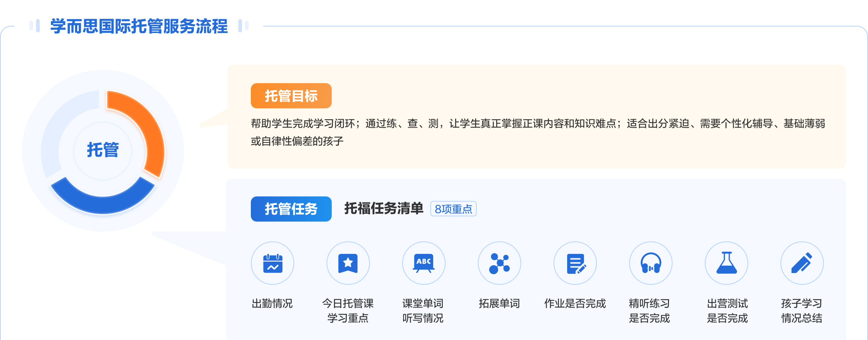Click the paragraph starting 帮助学生完成学习闭环
The image size is (868, 340).
click(x=538, y=132)
